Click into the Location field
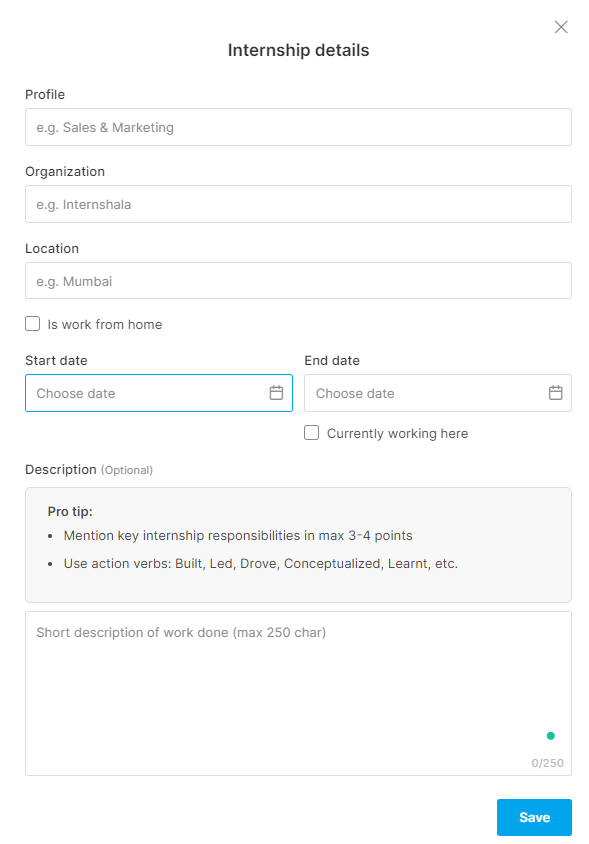This screenshot has height=844, width=589. 298,280
